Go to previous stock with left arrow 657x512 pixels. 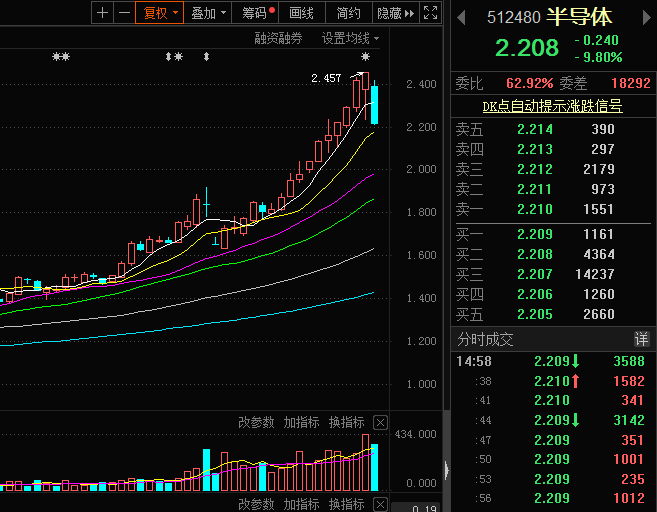[x=461, y=18]
